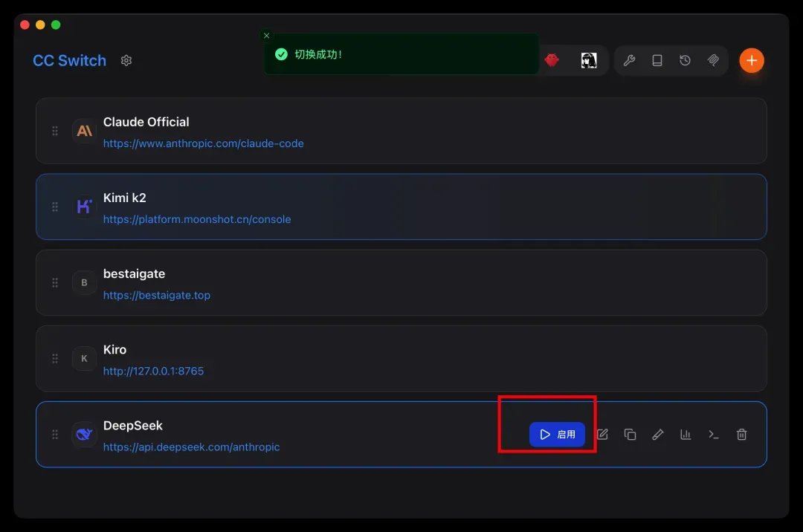
Task: Dismiss the 切换成功 notification
Action: tap(266, 36)
